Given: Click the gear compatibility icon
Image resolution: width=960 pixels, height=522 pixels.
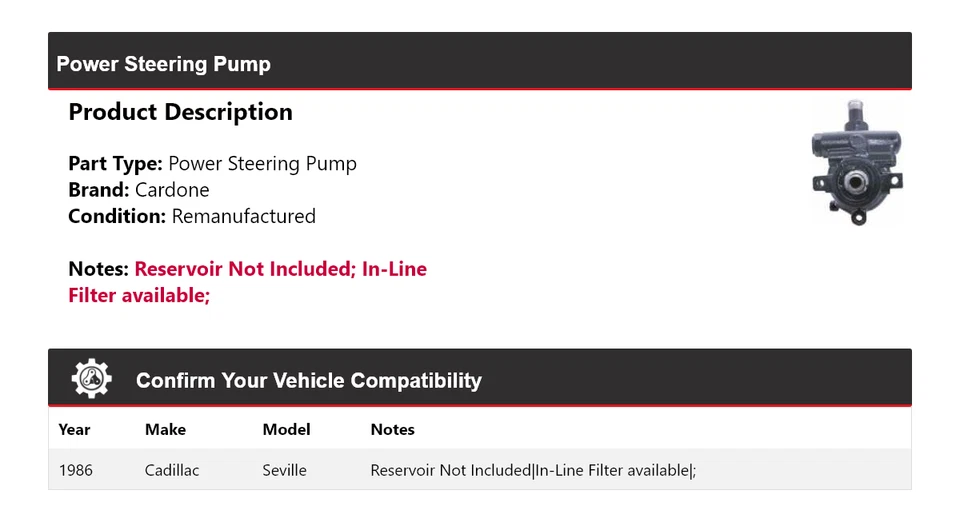Looking at the screenshot, I should coord(91,379).
